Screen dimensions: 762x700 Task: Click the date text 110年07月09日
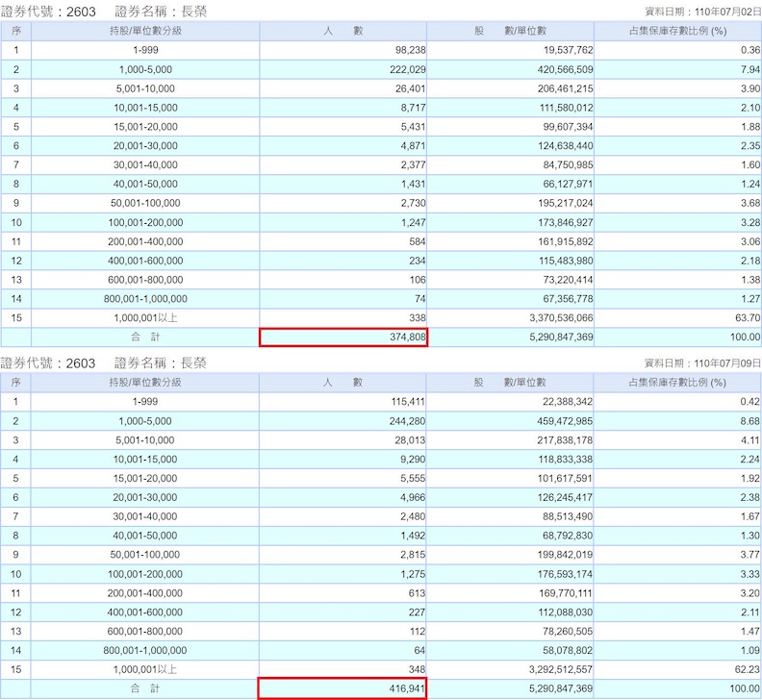point(728,363)
